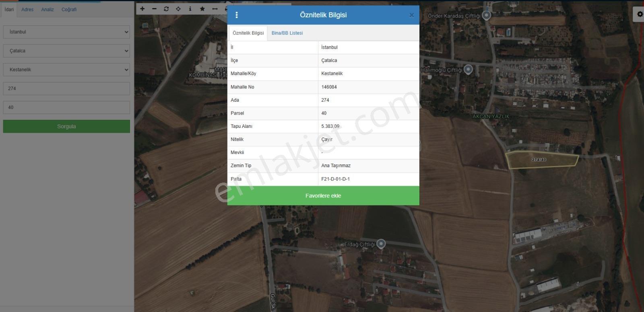Click the Önder Karadaş Çiftliği map pin
The image size is (644, 312).
[x=487, y=15]
